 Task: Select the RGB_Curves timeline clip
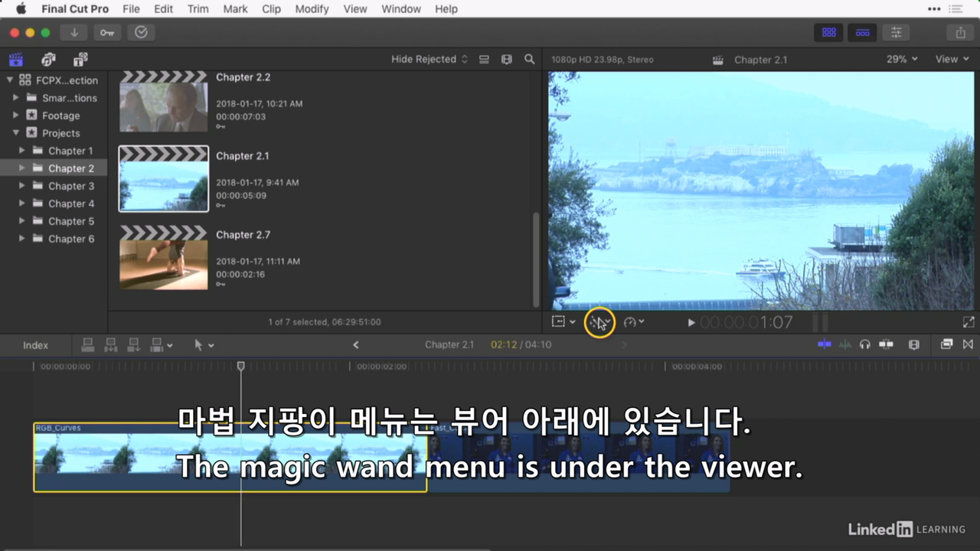tap(230, 457)
